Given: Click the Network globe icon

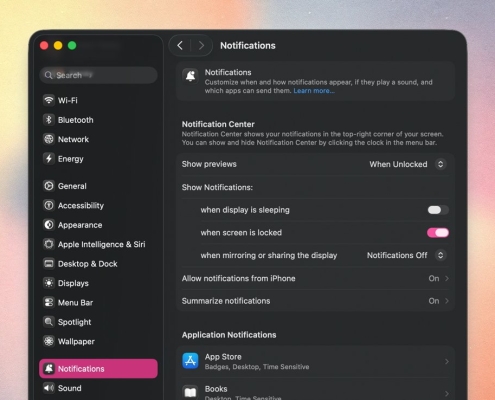Looking at the screenshot, I should [x=49, y=139].
